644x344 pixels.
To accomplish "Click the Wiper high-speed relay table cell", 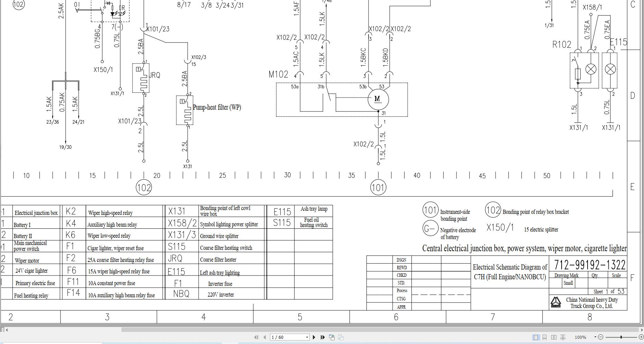I will (x=124, y=211).
